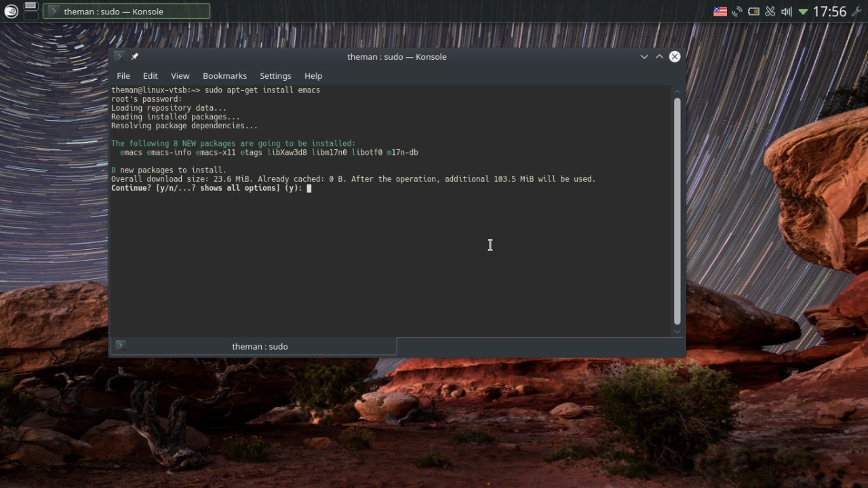Click the 'm17n-db' package name
868x488 pixels.
[x=402, y=153]
